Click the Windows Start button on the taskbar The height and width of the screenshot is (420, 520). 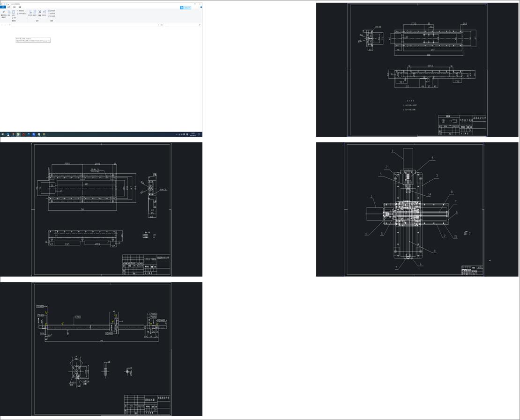point(3,134)
